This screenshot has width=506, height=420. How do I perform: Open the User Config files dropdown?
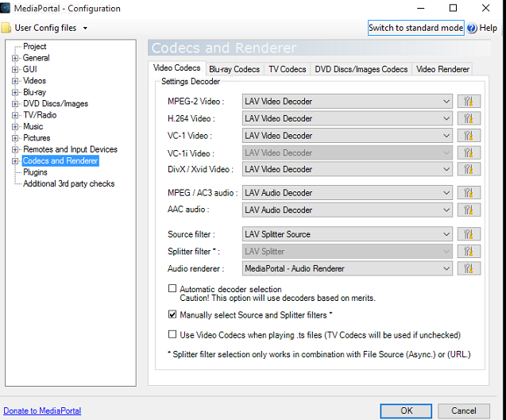pyautogui.click(x=85, y=29)
